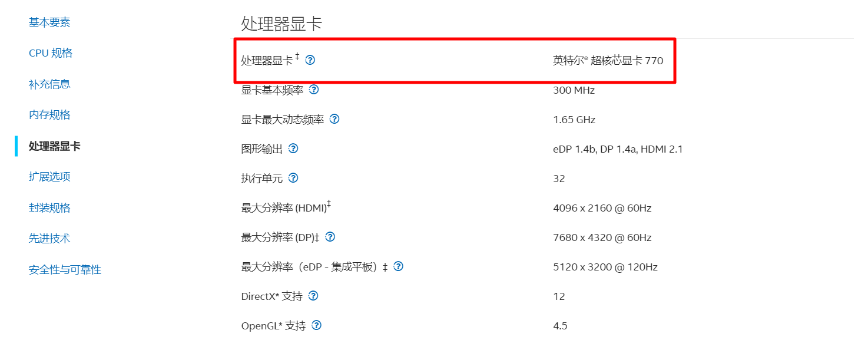The width and height of the screenshot is (868, 340).
Task: Go to 基本要素 section in sidebar
Action: (x=49, y=22)
